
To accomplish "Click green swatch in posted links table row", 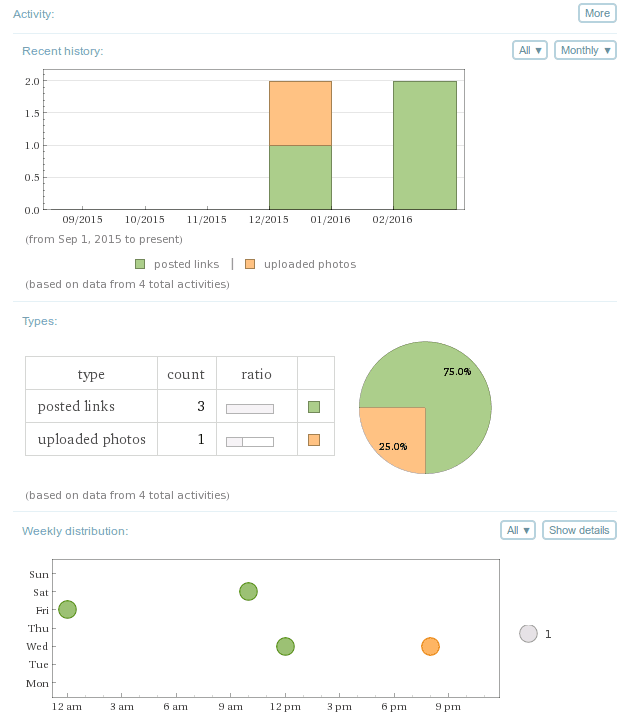I will 314,407.
